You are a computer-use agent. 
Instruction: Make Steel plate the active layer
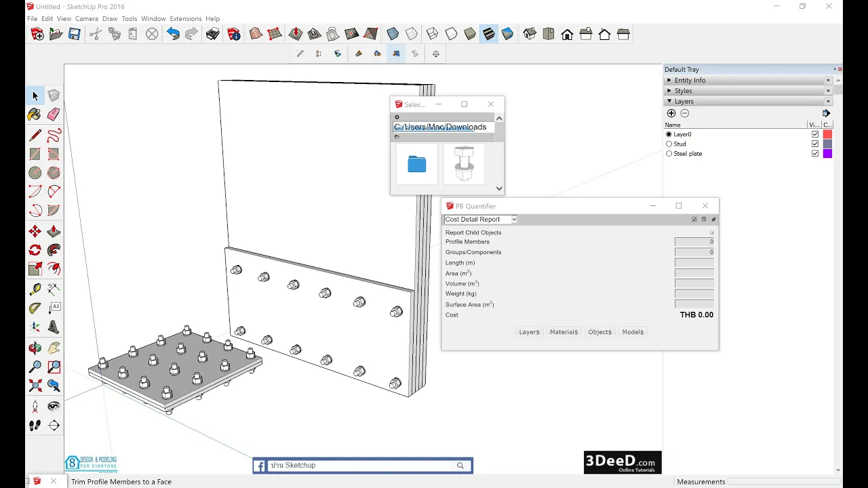click(669, 154)
